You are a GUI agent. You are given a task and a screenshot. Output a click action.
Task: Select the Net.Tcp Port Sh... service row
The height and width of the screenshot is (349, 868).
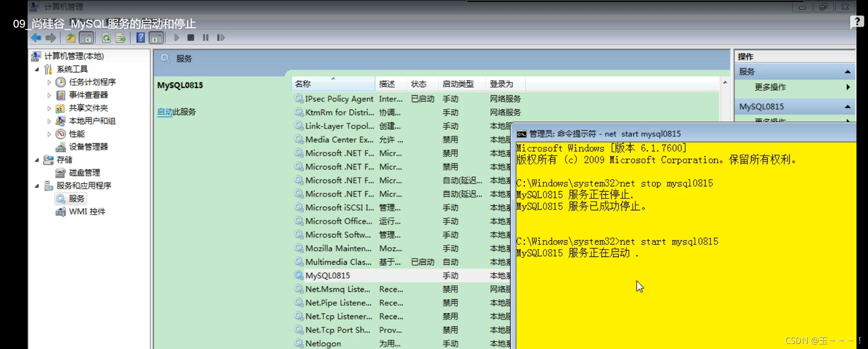(402, 330)
